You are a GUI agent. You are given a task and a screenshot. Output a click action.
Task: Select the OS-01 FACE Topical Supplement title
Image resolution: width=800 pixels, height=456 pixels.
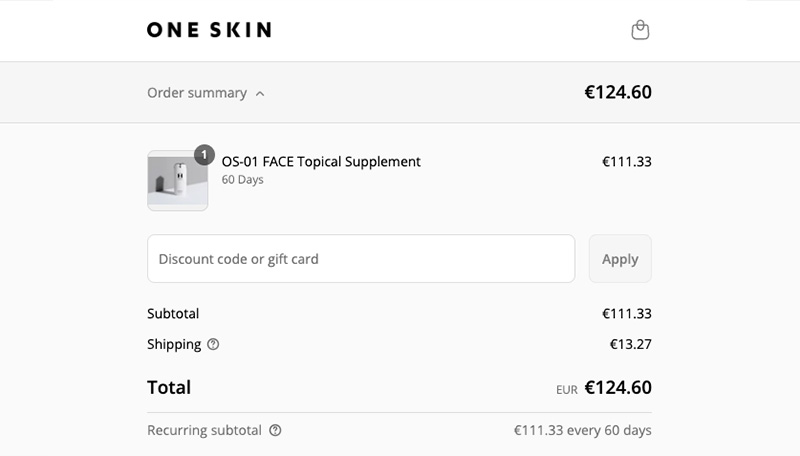[x=321, y=162]
